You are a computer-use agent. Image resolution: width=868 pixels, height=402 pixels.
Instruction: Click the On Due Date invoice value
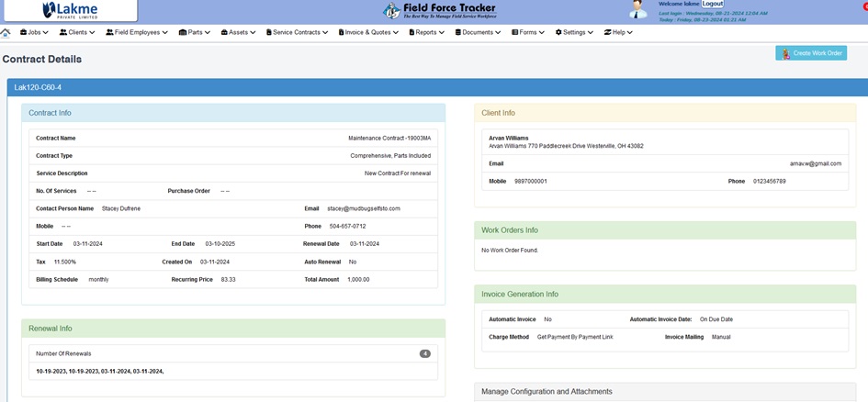716,319
